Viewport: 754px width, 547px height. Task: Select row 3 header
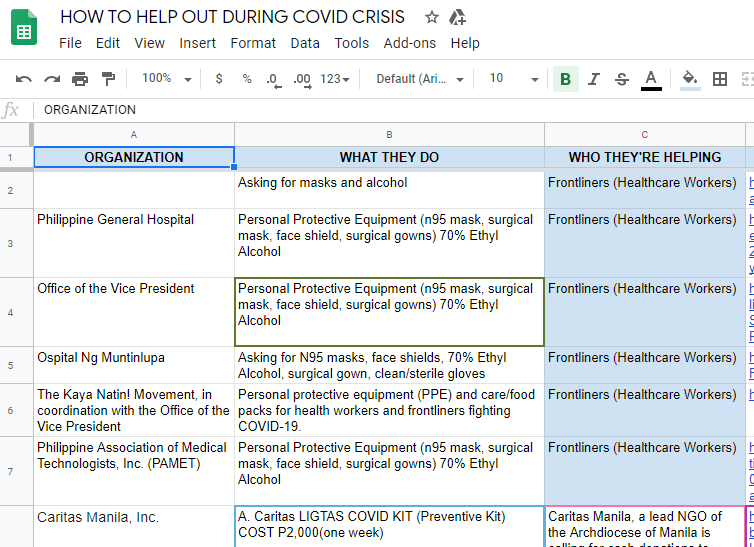point(16,243)
